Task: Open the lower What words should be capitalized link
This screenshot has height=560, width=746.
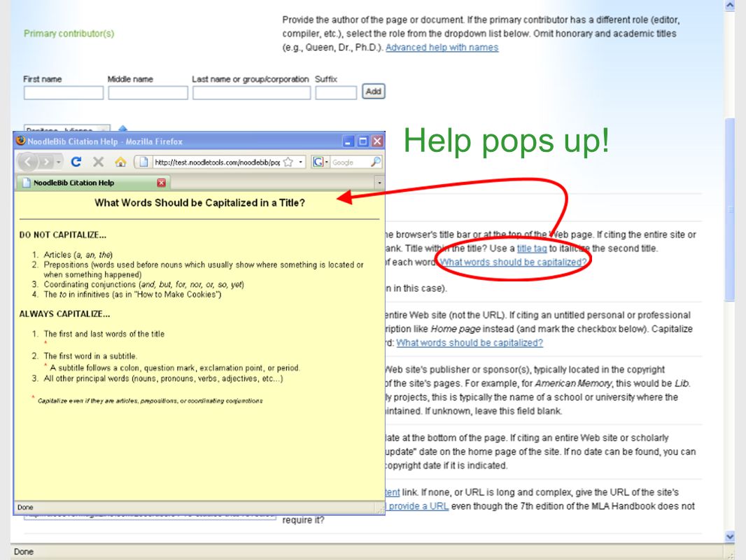Action: 470,342
